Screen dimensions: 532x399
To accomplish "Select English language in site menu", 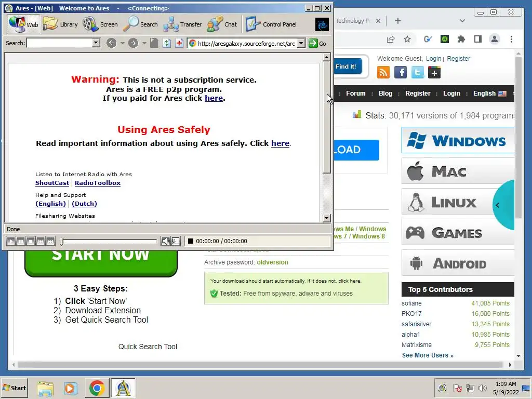I will click(489, 94).
